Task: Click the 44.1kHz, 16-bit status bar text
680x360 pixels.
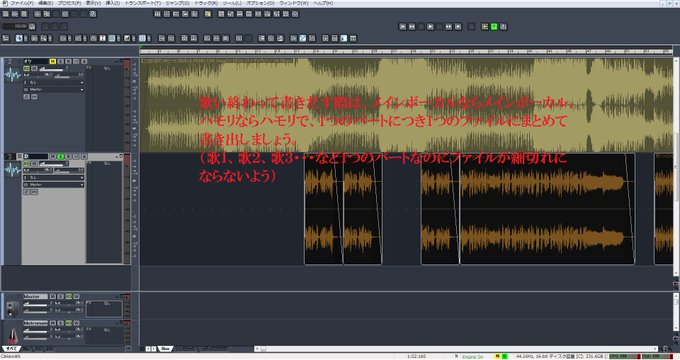Action: [x=531, y=356]
